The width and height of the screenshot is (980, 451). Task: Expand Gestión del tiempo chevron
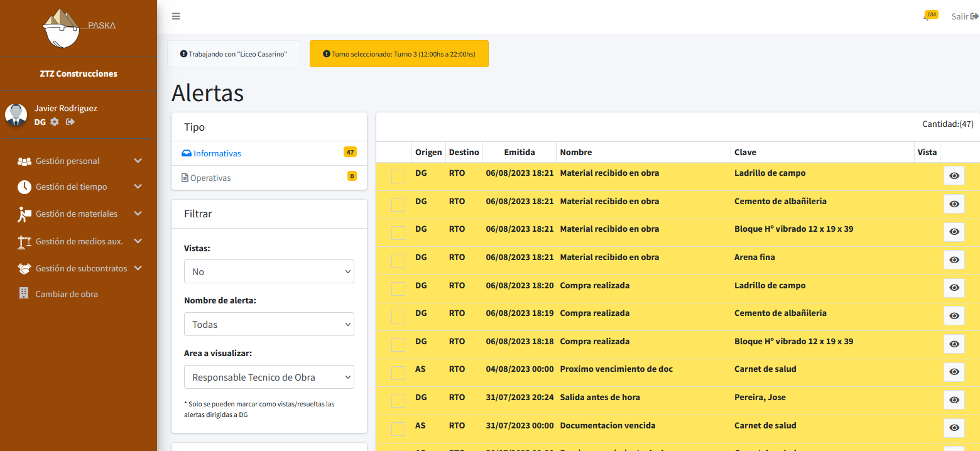(138, 187)
